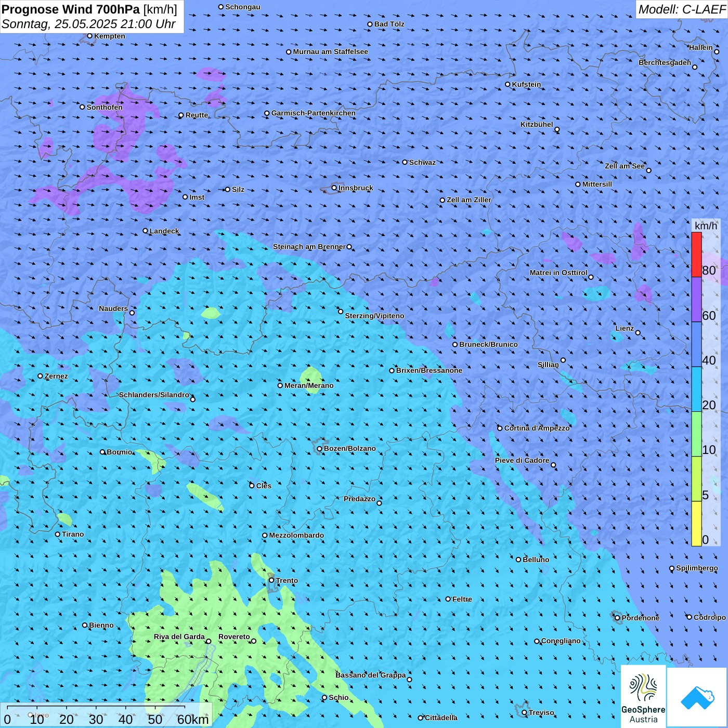This screenshot has height=728, width=728.
Task: Click the 'Murnau am Staffelsee' label
Action: point(331,51)
